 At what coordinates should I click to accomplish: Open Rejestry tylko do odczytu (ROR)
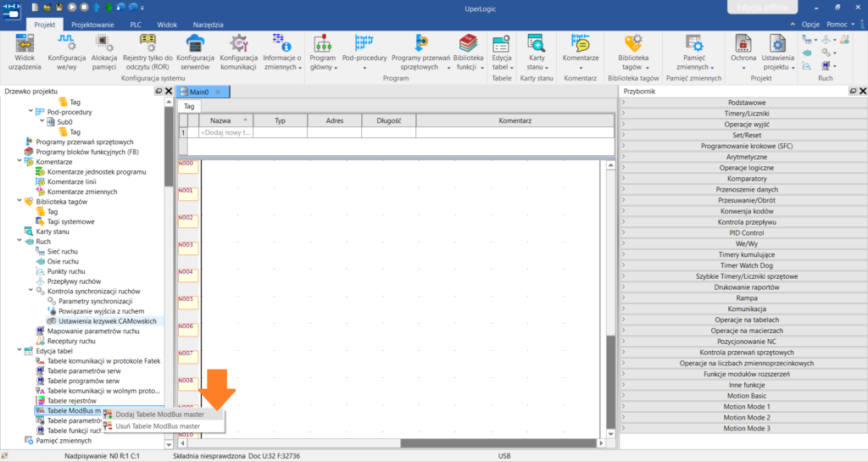tap(147, 52)
